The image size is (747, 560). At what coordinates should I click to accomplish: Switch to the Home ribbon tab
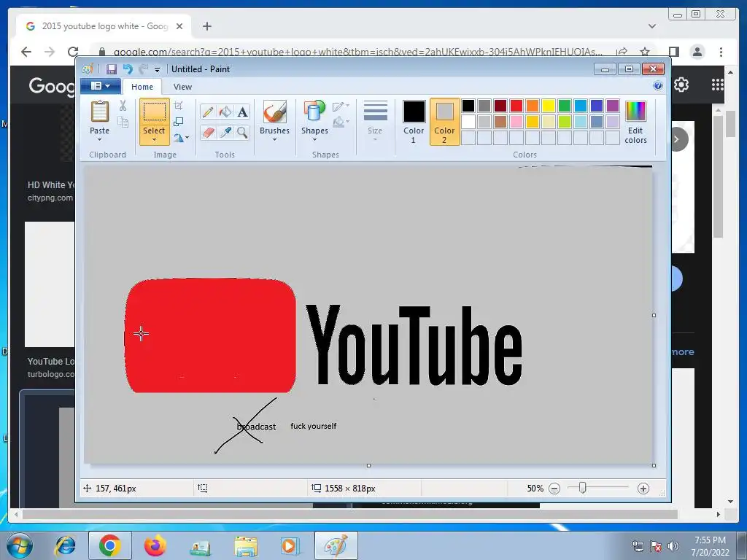point(142,87)
